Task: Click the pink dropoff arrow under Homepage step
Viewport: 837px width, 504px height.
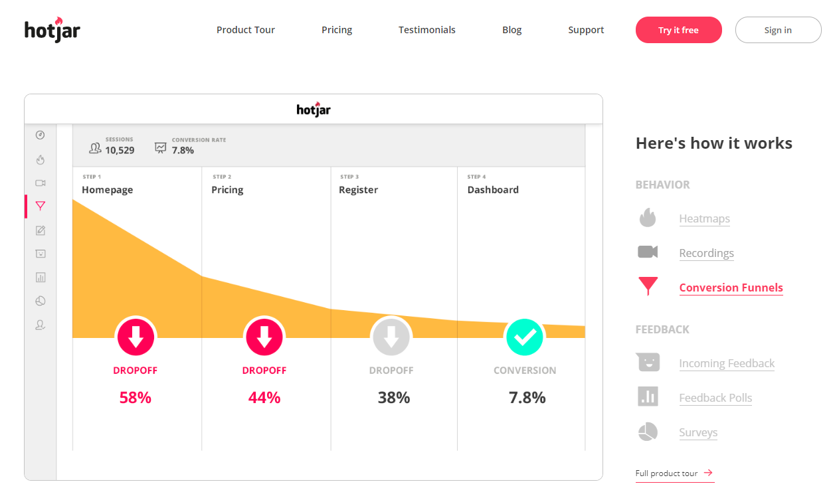Action: [136, 337]
